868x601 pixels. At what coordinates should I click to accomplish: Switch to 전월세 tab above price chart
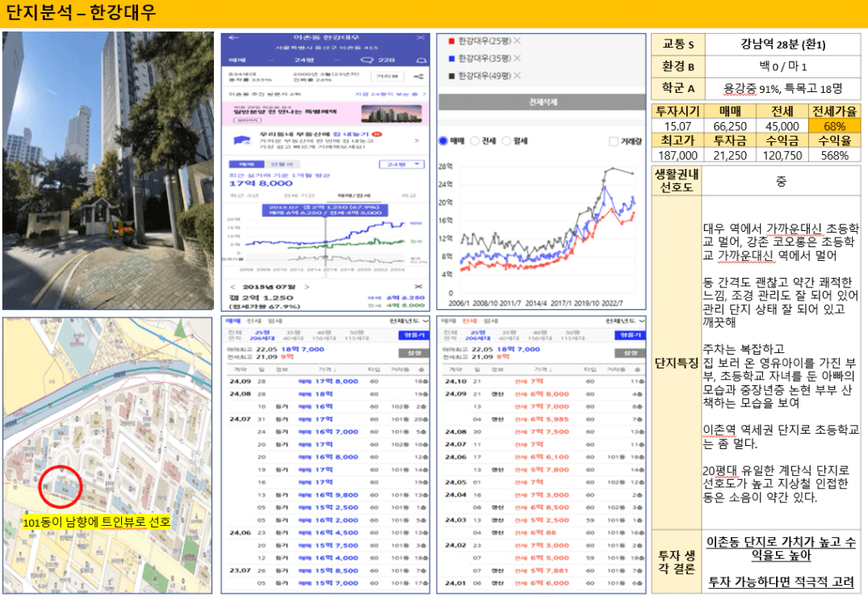(282, 165)
